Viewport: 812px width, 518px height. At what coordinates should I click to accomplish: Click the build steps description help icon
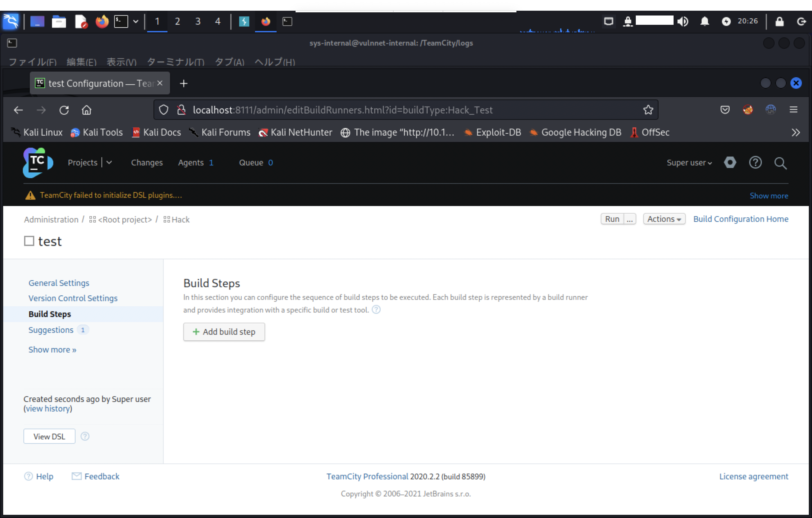pyautogui.click(x=376, y=310)
